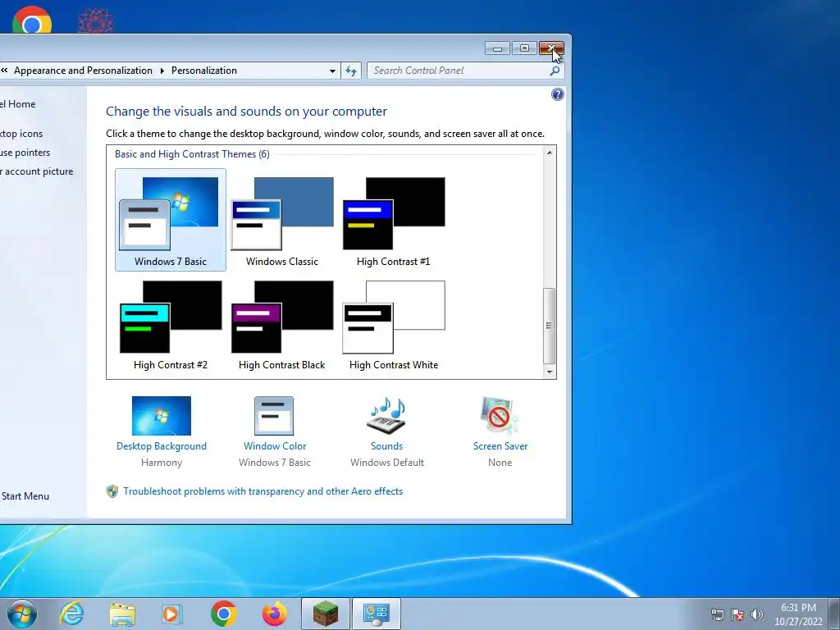Show the hidden breadcrumb chevrons at left
Screen dimensions: 840x630
click(4, 71)
